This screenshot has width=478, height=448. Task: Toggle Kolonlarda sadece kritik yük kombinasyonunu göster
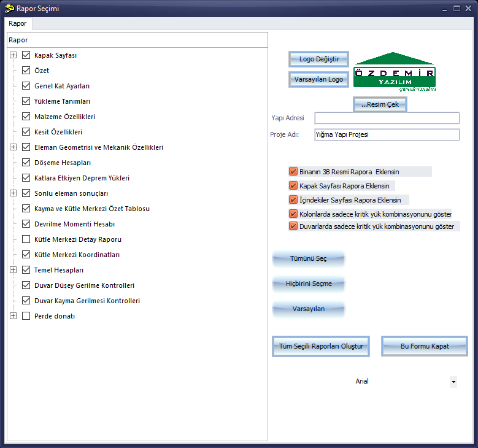tap(293, 214)
